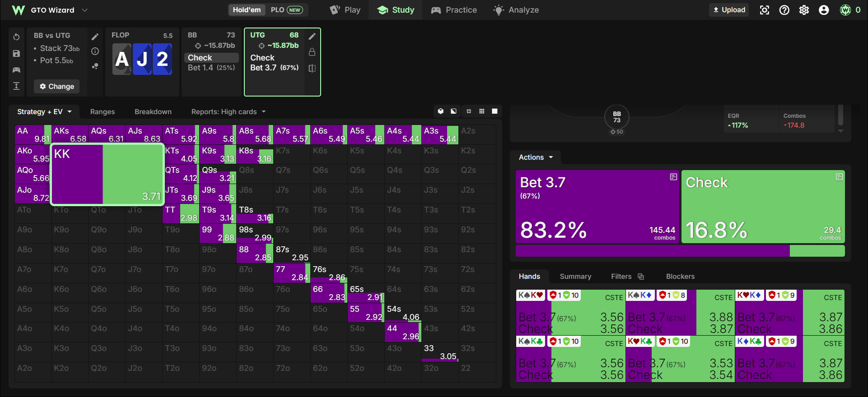Click the Upload button
Screen dimensions: 868x397
[x=729, y=10]
